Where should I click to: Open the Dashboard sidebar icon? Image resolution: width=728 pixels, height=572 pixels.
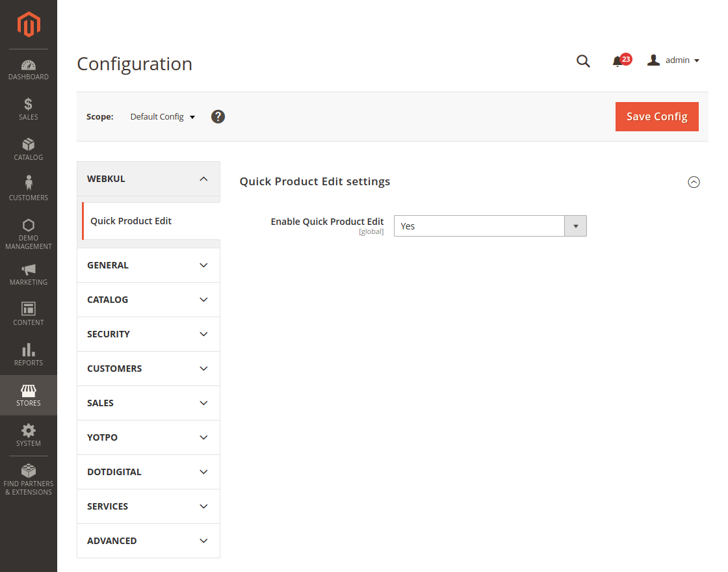pos(29,70)
